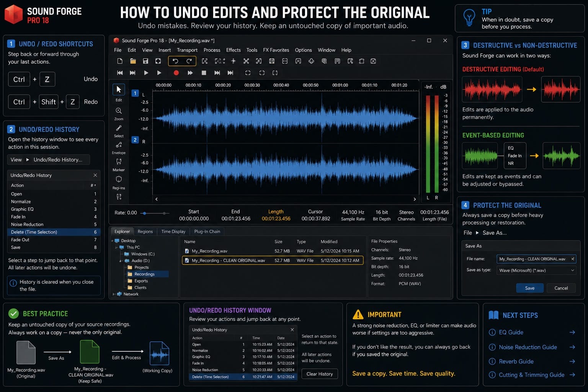Open the View > Undo/Redo History submenu arrow

click(x=28, y=160)
